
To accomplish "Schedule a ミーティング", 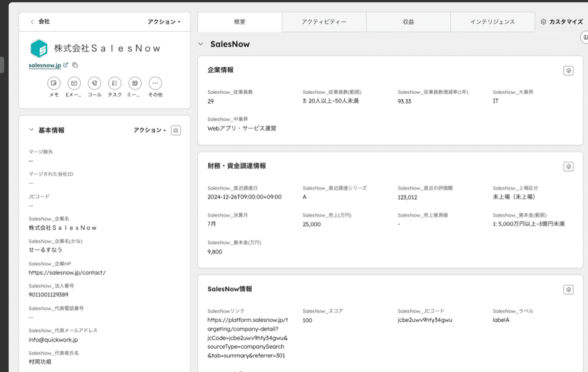I will coord(135,83).
